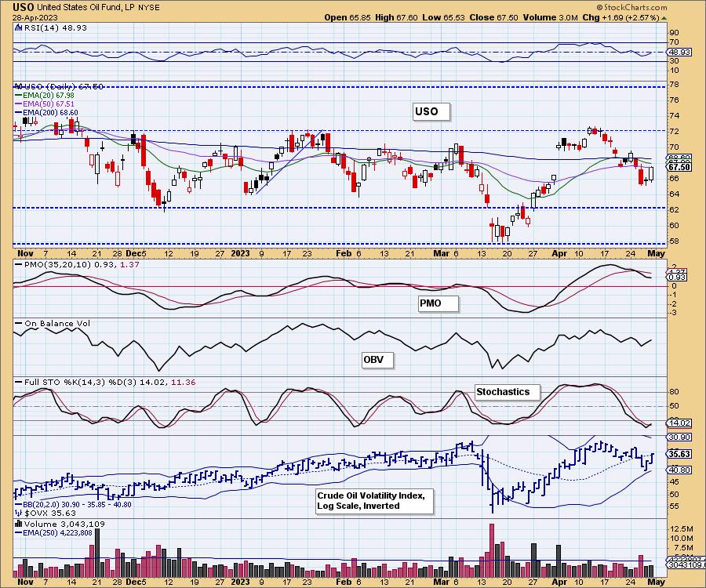
Task: Click the tall mid-March volume spike bar
Action: [491, 550]
